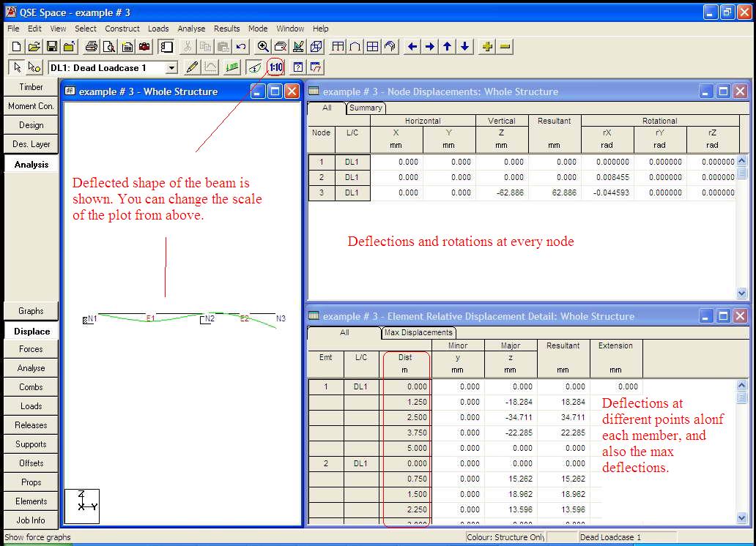The width and height of the screenshot is (756, 546).
Task: Click the Job Info sidebar button
Action: 31,520
